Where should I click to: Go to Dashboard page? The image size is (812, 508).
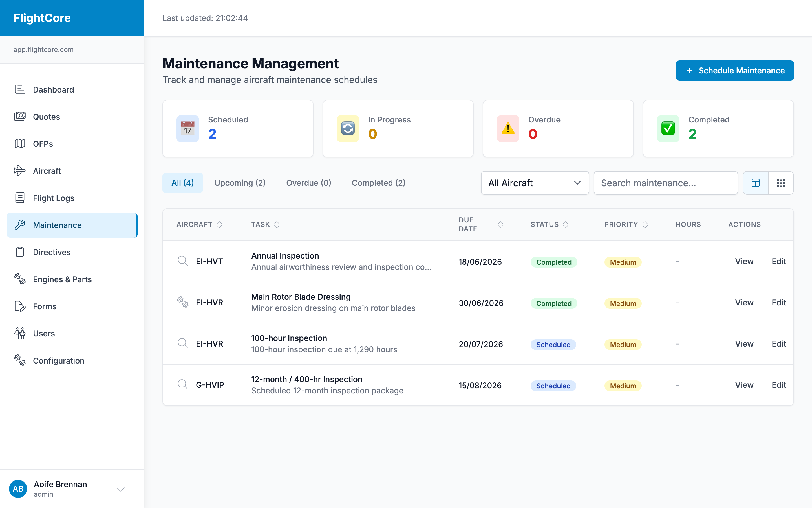tap(72, 90)
